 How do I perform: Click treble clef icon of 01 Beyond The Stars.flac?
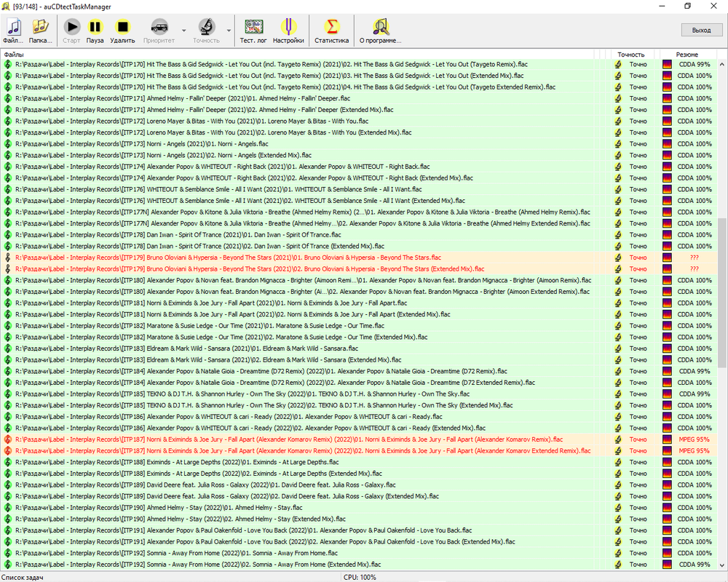[x=7, y=258]
